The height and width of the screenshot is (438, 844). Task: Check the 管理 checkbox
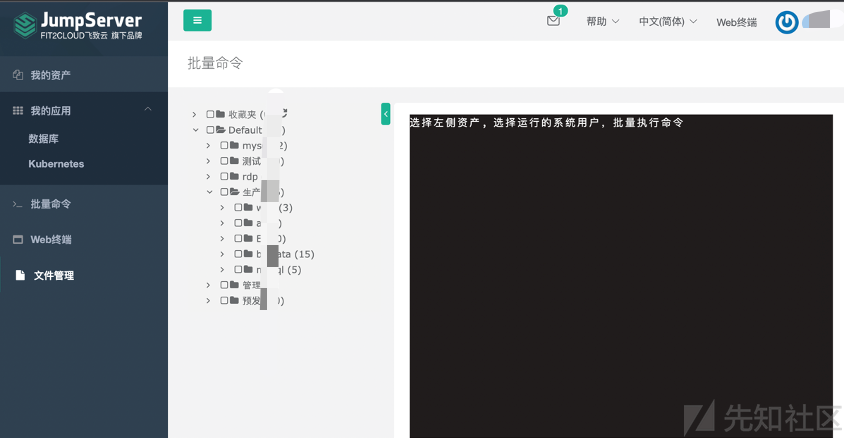pyautogui.click(x=224, y=285)
